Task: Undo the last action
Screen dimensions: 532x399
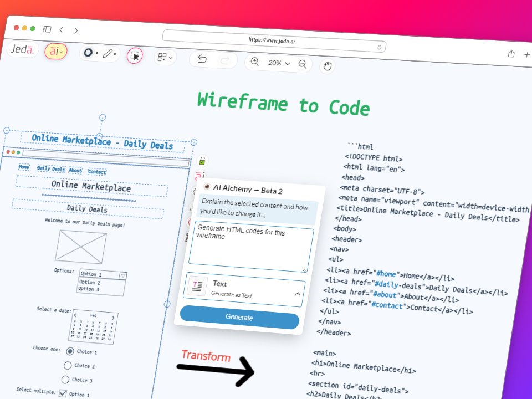Action: point(202,59)
